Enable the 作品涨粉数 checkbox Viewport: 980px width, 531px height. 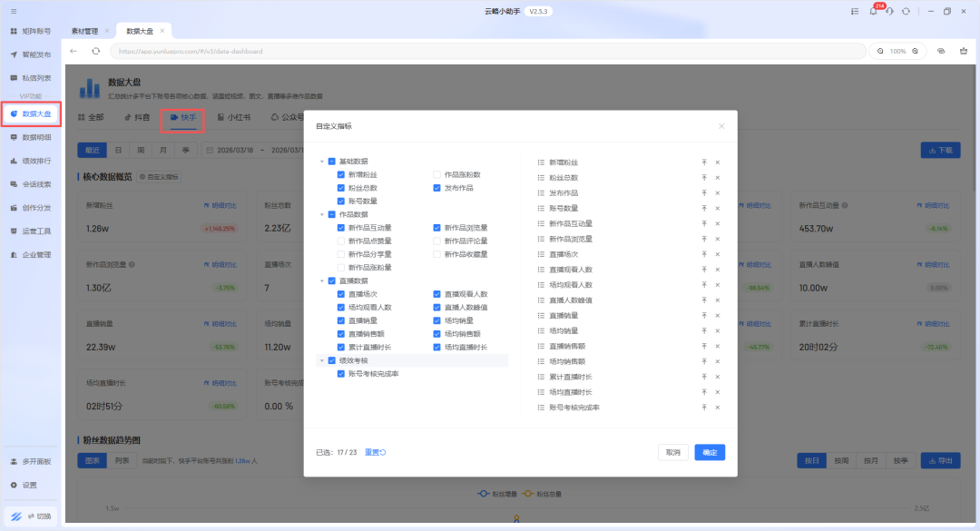click(437, 174)
